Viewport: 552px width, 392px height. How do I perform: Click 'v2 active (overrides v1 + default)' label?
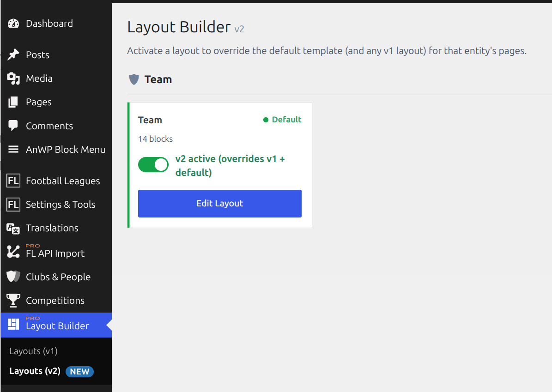click(x=230, y=165)
